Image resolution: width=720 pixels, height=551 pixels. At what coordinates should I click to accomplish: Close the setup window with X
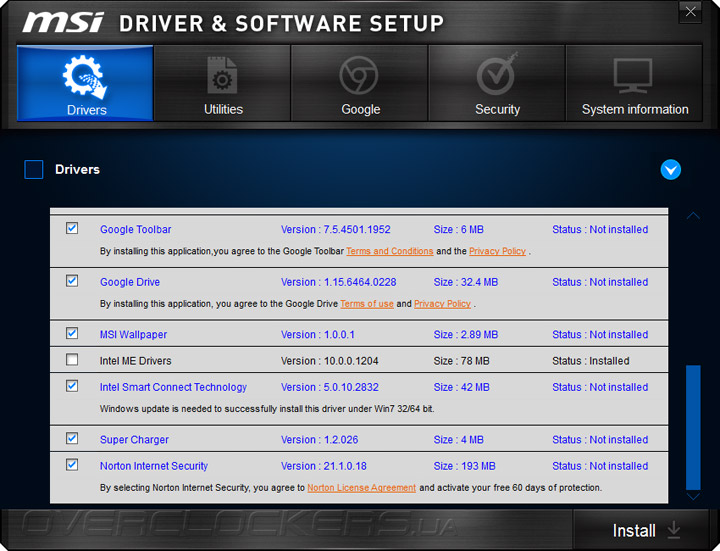[x=689, y=13]
